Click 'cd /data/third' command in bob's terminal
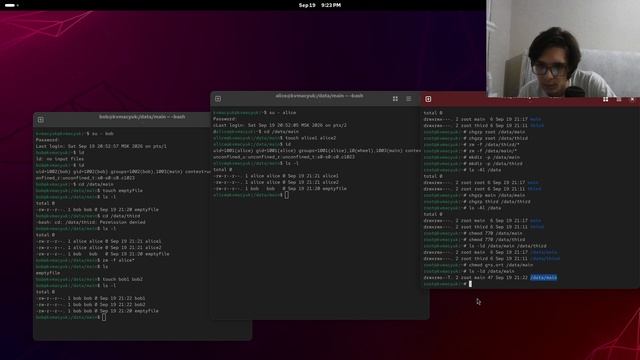Viewport: 640px width, 360px height. [121, 216]
